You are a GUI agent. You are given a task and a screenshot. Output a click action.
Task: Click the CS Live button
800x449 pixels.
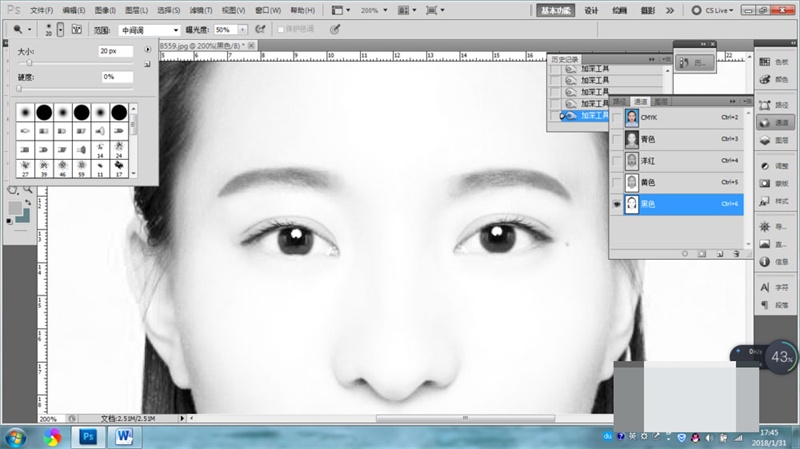point(715,10)
